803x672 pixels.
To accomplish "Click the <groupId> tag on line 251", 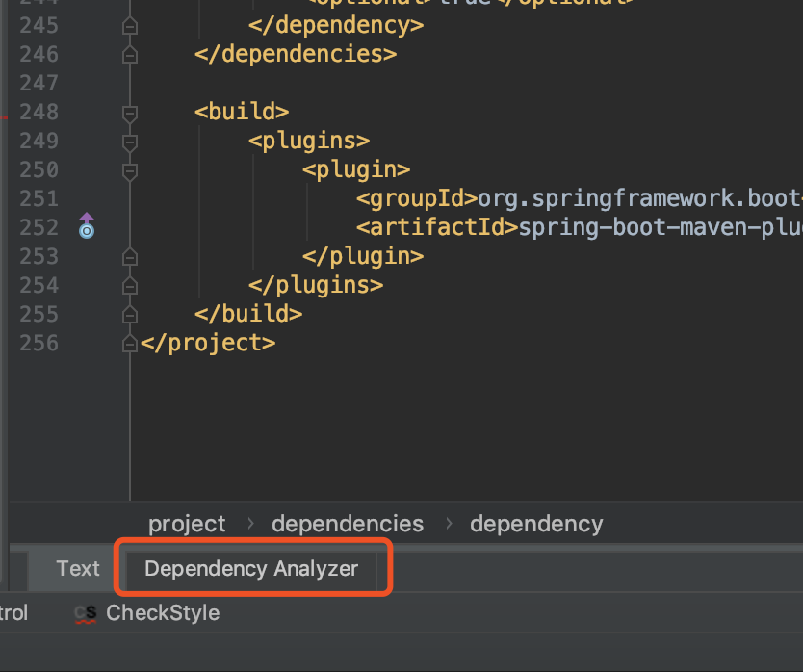I will pos(417,198).
